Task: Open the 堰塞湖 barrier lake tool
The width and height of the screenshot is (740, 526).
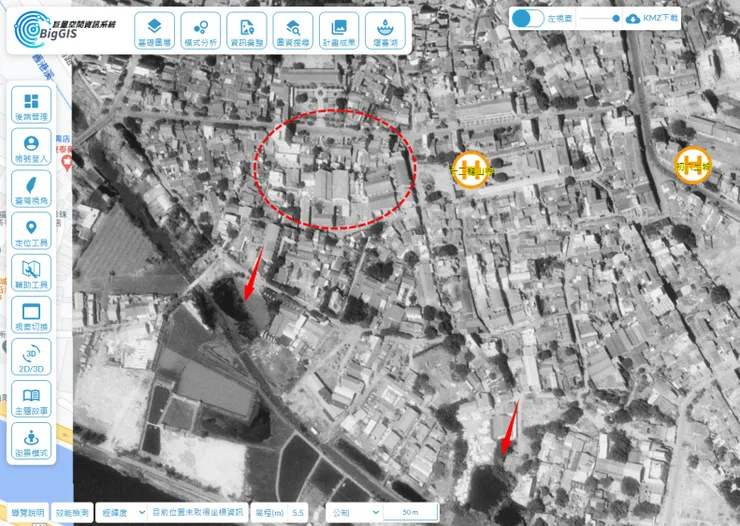Action: tap(386, 31)
